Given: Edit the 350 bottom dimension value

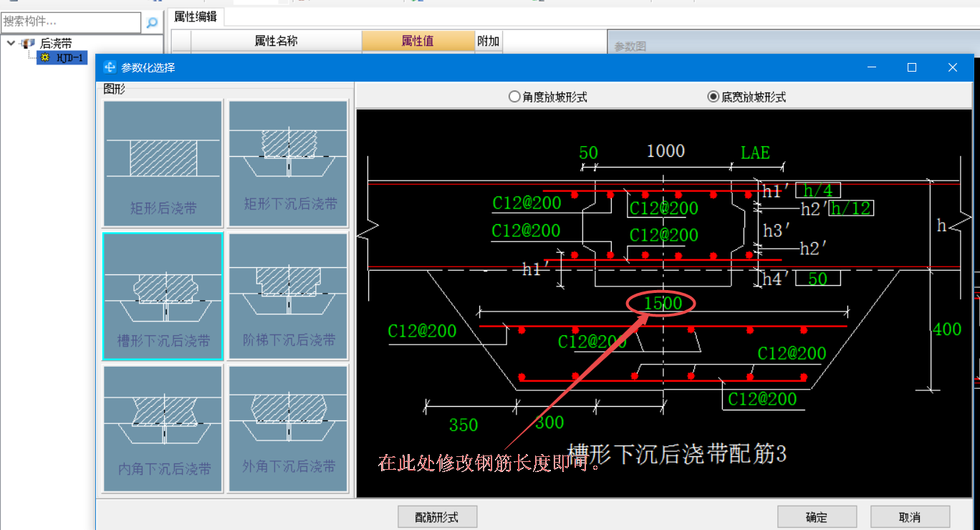Looking at the screenshot, I should click(463, 425).
